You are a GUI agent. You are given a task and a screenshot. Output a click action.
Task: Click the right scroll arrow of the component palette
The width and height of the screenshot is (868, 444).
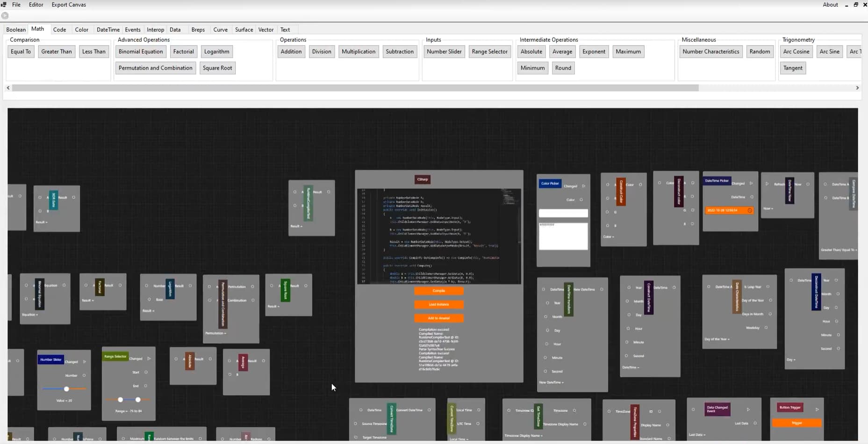pyautogui.click(x=857, y=88)
